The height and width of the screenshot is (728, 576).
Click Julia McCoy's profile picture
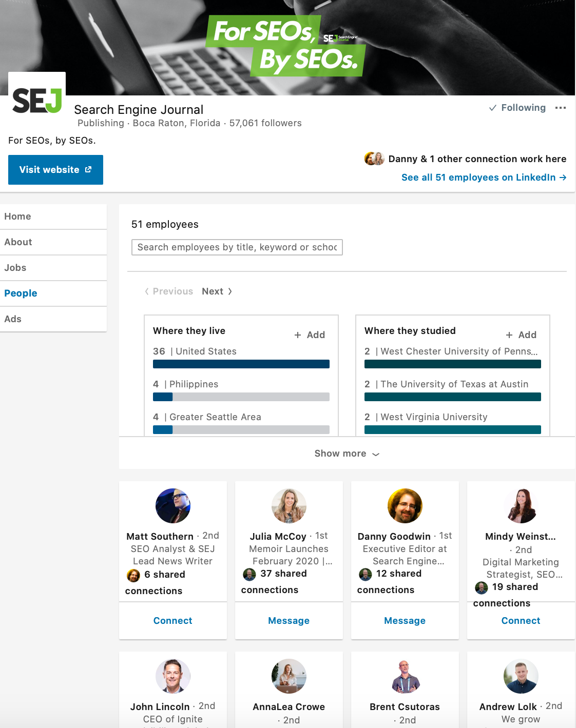[x=289, y=506]
